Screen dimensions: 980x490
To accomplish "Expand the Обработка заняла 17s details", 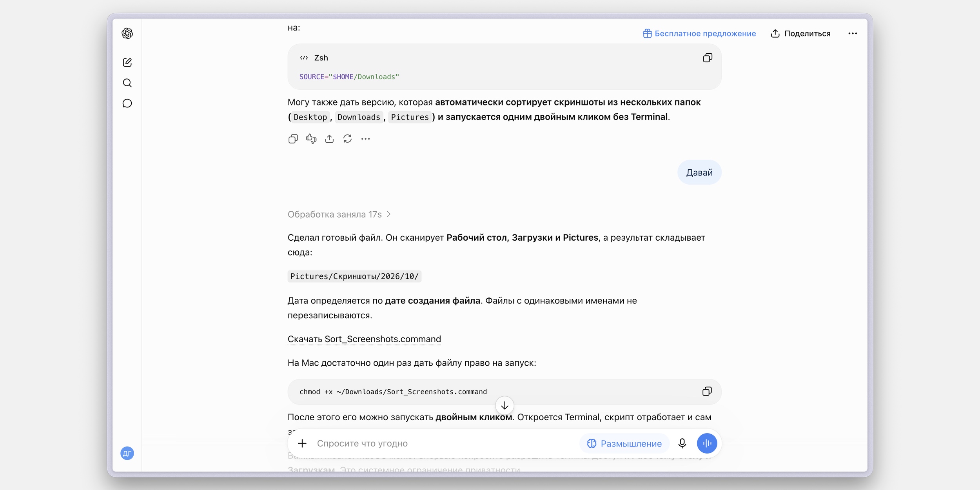I will tap(339, 214).
